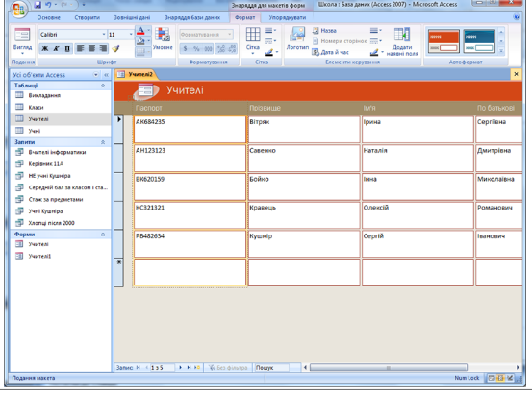Image resolution: width=532 pixels, height=396 pixels.
Task: Save the database with the floppy disk icon
Action: 38,5
